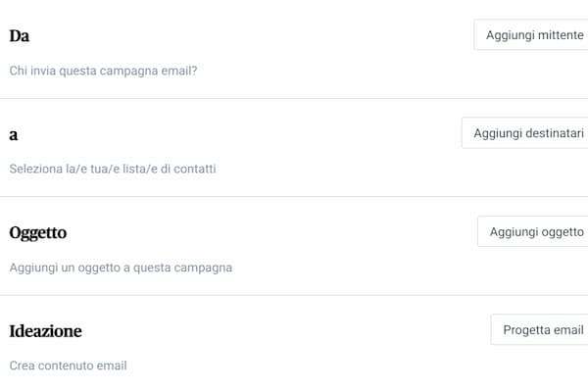Click blank space between Da and Aggiungi mittente
Screen dimensions: 588x392
[x=245, y=36]
